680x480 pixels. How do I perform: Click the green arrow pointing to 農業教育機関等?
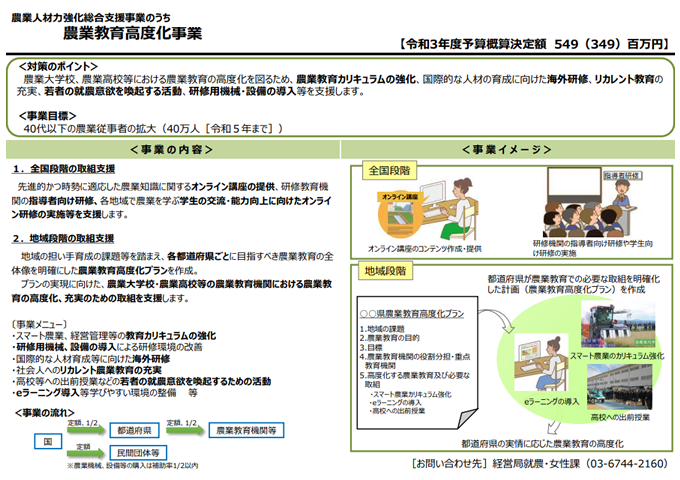(x=185, y=430)
